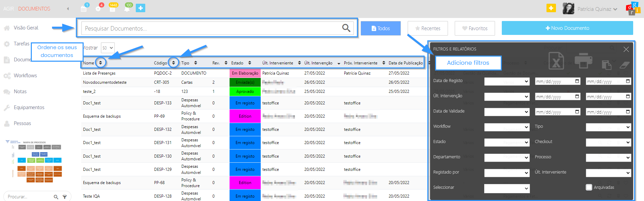
Task: Open the Mapa de Processos thumbnail
Action: coord(34,161)
